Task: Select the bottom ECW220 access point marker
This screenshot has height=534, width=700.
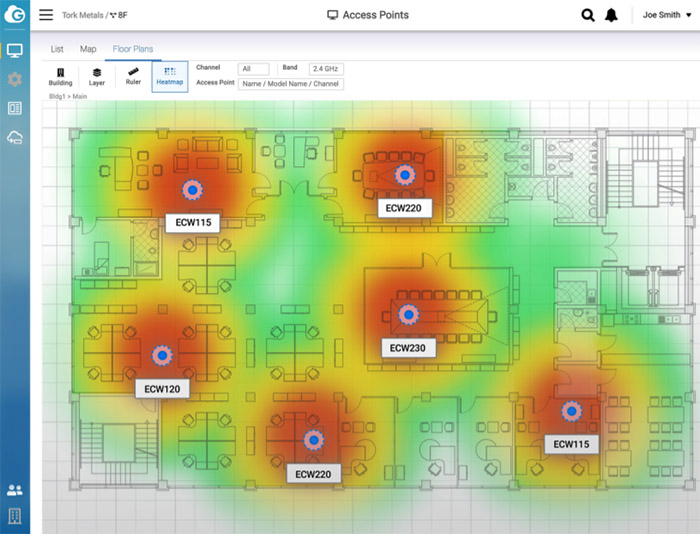Action: pyautogui.click(x=314, y=440)
